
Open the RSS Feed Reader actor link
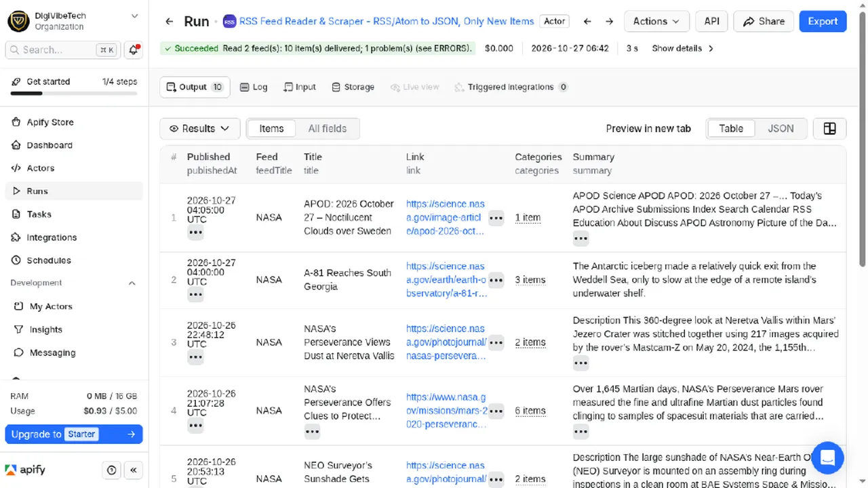point(387,21)
